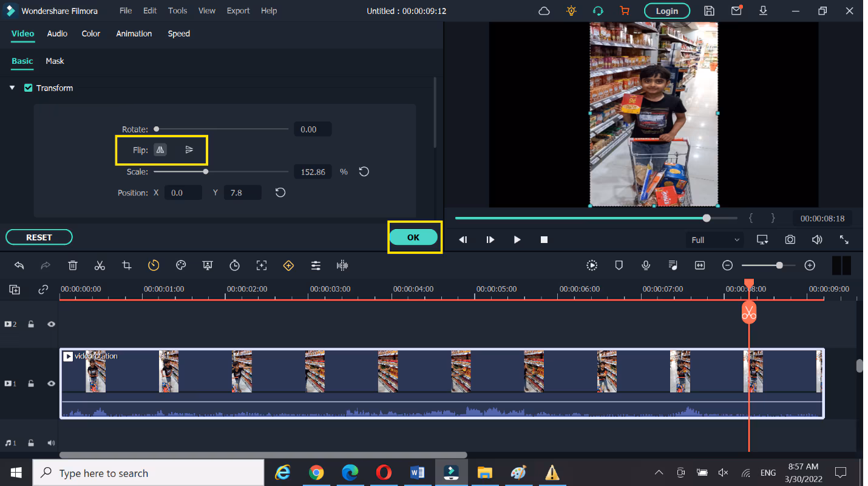This screenshot has width=868, height=486.
Task: Open the Audio Mixer icon
Action: tap(673, 265)
